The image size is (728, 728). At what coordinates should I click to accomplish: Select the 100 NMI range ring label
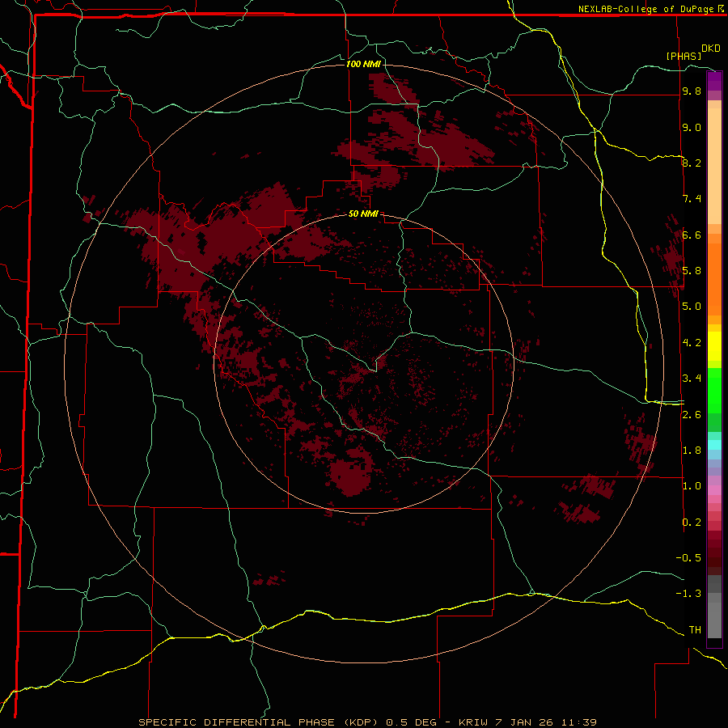[x=363, y=64]
